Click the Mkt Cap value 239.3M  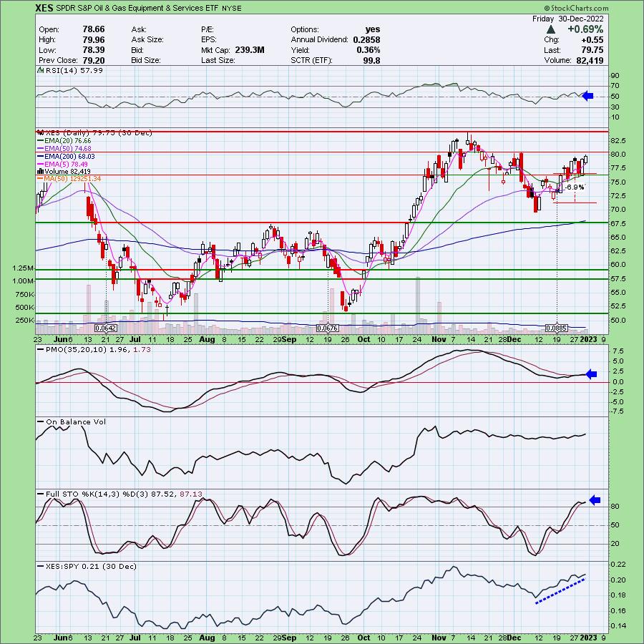(x=250, y=50)
